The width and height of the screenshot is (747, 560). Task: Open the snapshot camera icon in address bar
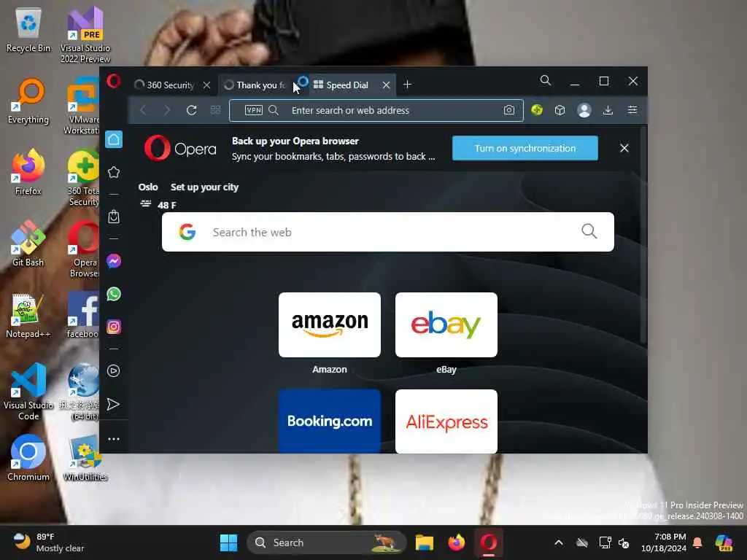pos(508,111)
